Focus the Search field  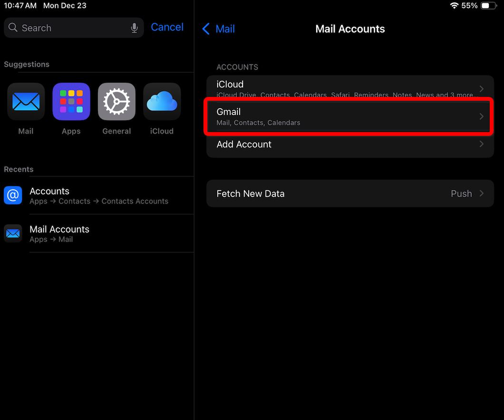[74, 28]
